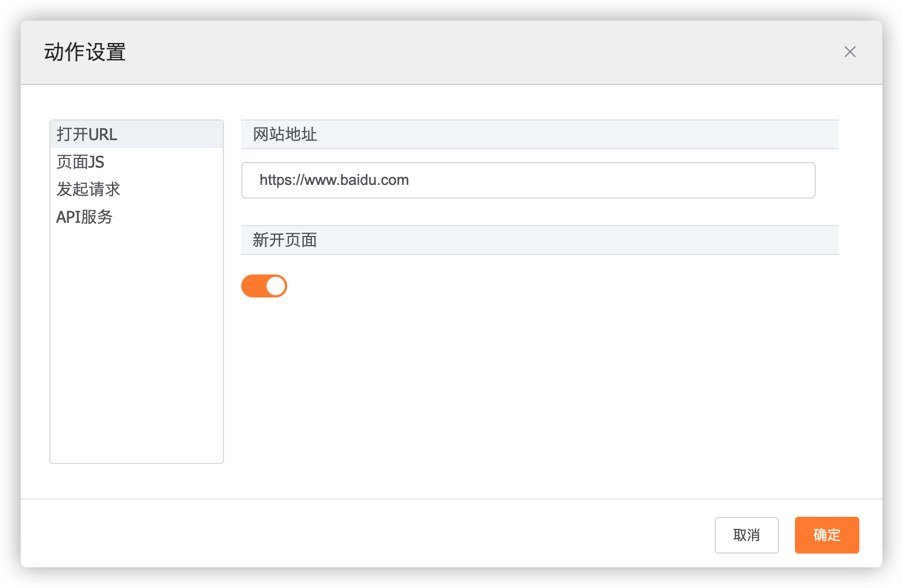Click blank content area below the switch

[539, 390]
